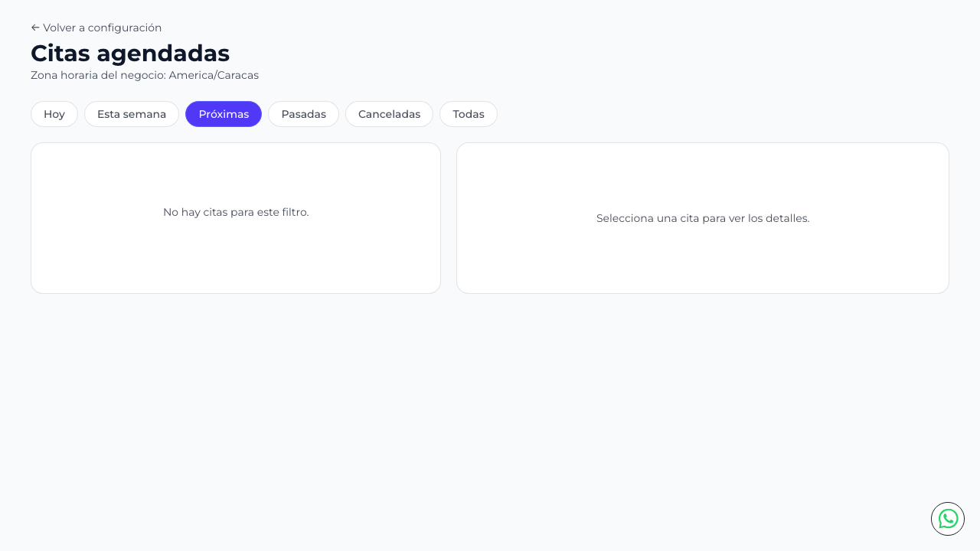Click the No hay citas message

point(236,212)
